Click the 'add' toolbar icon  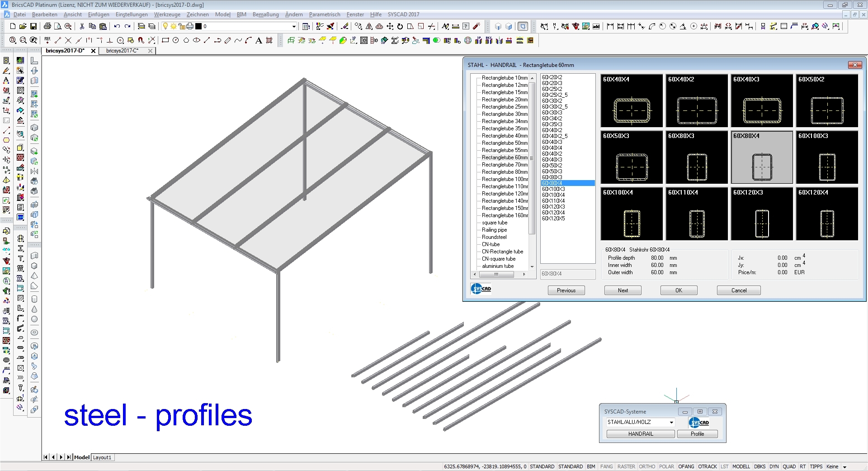(596, 26)
